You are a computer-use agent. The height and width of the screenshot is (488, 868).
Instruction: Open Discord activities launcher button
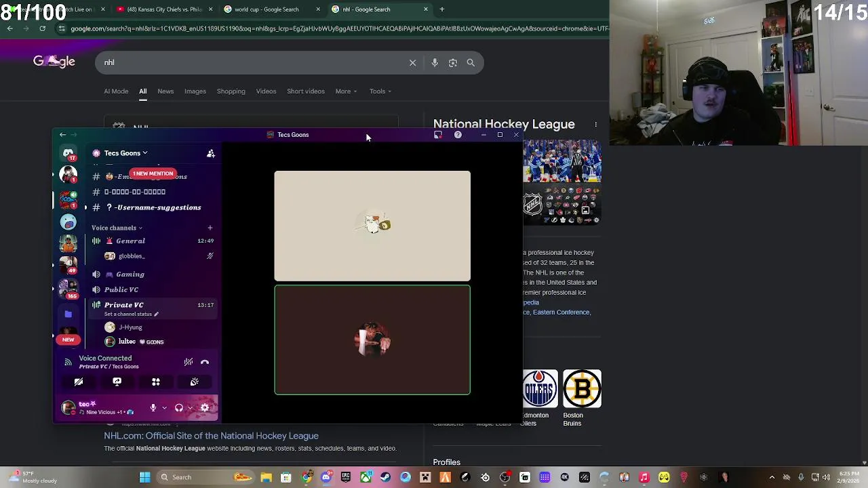(x=156, y=382)
